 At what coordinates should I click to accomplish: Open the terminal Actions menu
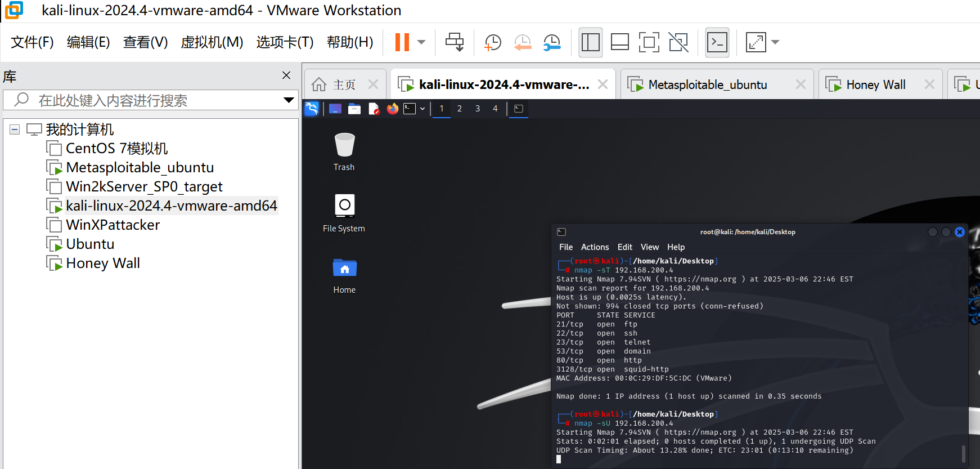[595, 247]
